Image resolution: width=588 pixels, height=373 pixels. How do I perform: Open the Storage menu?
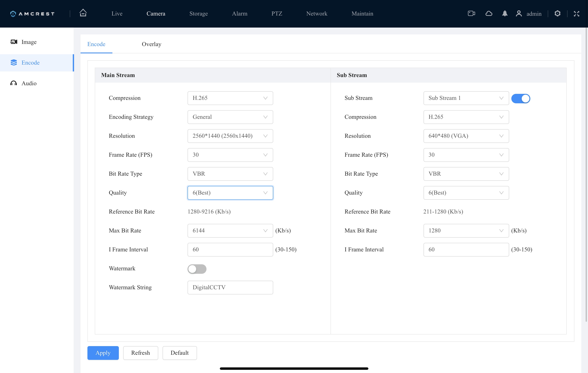pos(199,14)
